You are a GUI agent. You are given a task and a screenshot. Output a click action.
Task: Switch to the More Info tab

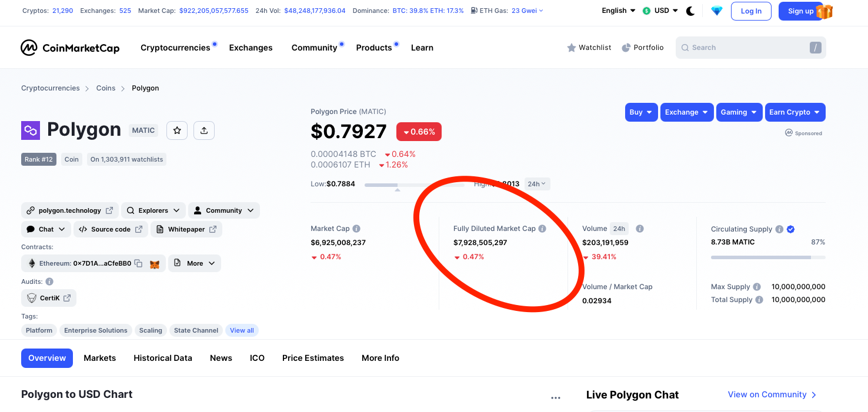pos(380,358)
